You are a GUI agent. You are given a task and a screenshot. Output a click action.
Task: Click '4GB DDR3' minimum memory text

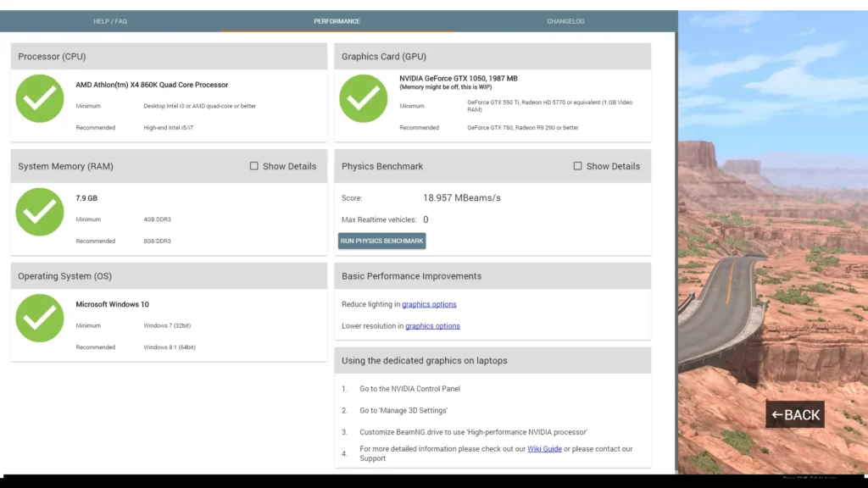(157, 219)
